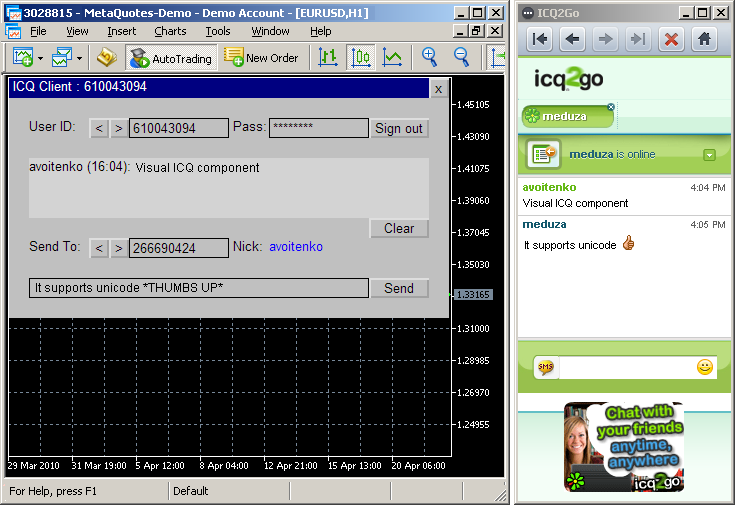Click the 'meduza is online' status text
The height and width of the screenshot is (505, 735).
click(612, 154)
